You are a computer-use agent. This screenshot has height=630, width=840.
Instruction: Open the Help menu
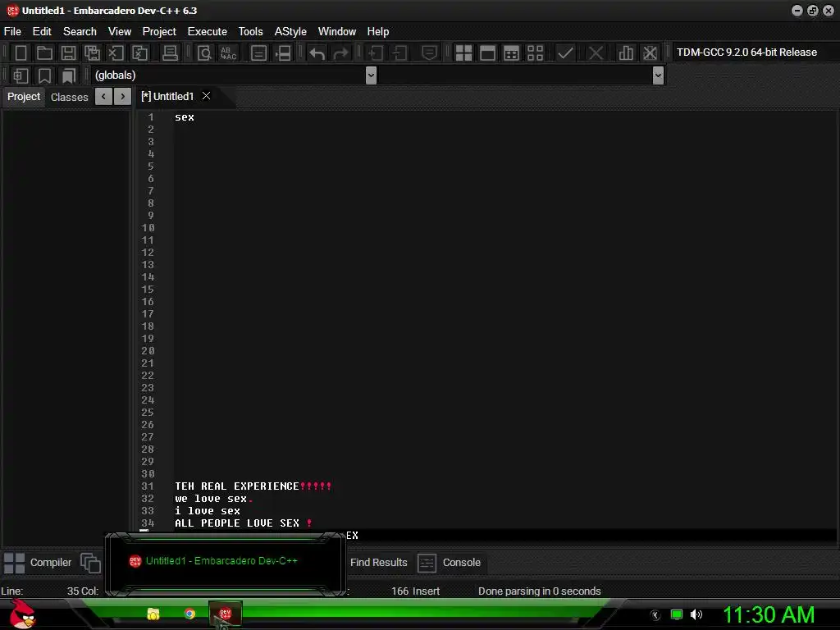coord(377,32)
